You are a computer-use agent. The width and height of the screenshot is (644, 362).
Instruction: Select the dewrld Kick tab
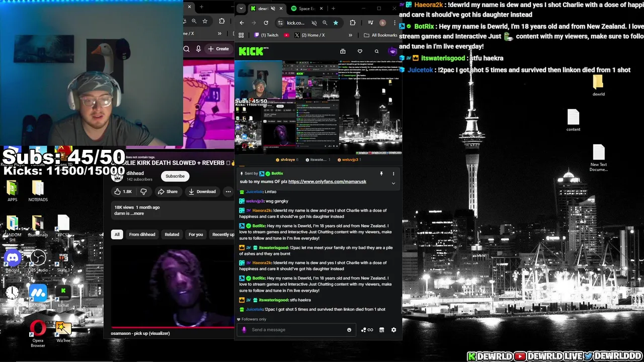point(267,9)
